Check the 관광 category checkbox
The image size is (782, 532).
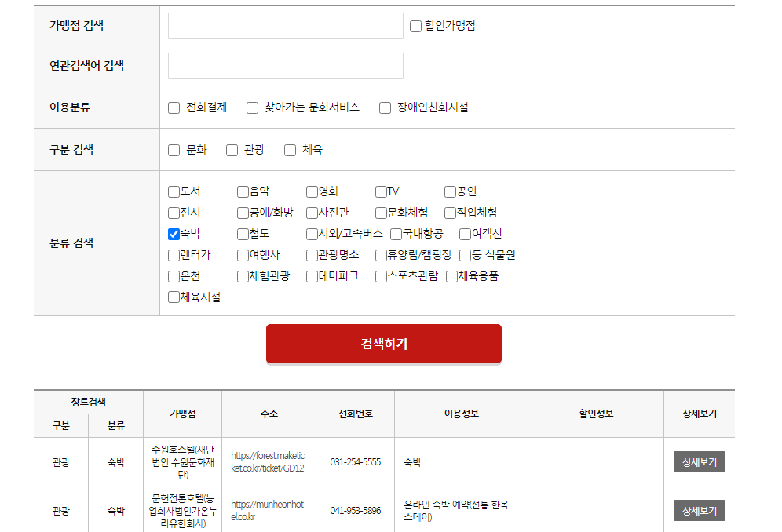point(232,150)
